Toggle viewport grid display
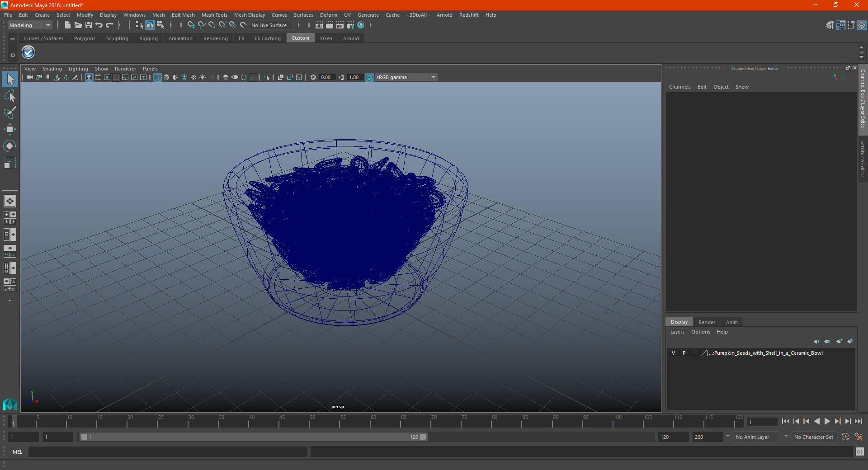This screenshot has width=868, height=470. [89, 77]
